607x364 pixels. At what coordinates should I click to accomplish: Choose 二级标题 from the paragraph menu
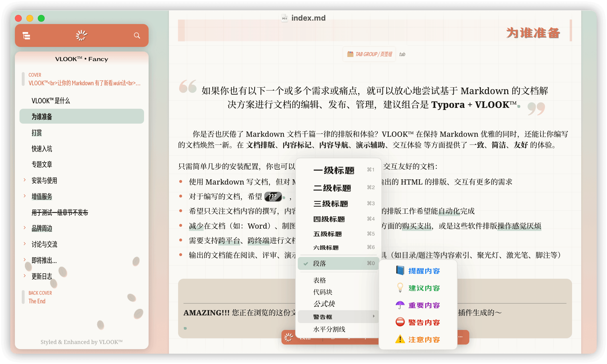(338, 188)
